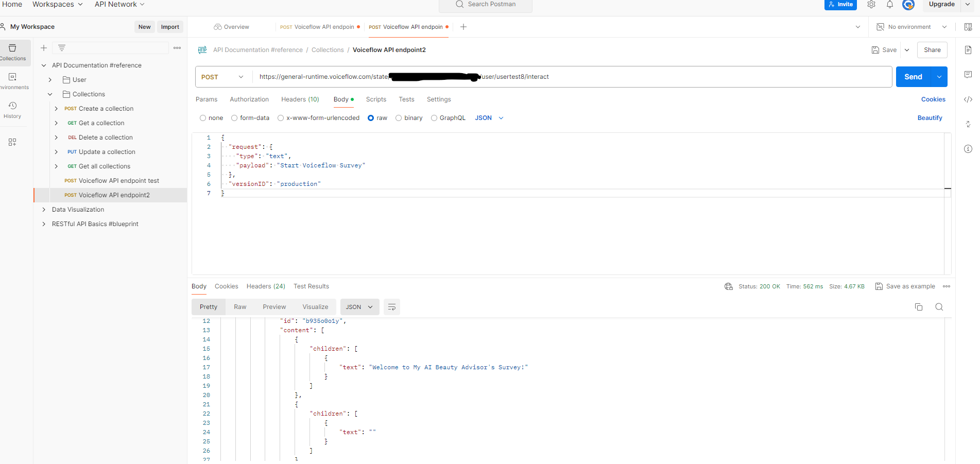Viewport: 980px width, 464px height.
Task: Click the Save icon button for request
Action: (x=884, y=50)
